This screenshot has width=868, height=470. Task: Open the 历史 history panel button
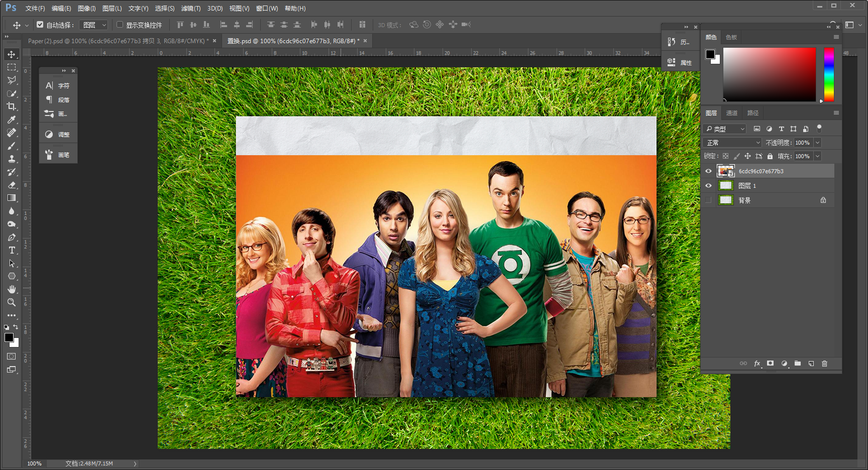[x=680, y=42]
